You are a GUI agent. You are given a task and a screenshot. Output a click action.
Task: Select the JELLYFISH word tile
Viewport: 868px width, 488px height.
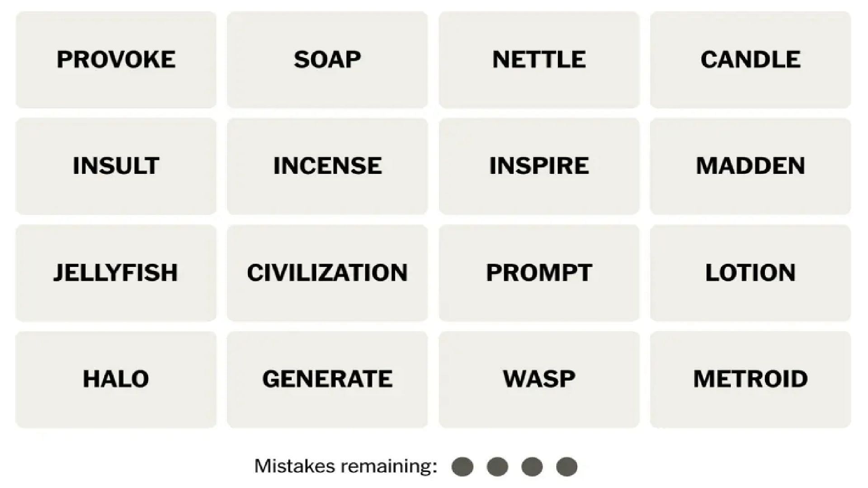[115, 272]
